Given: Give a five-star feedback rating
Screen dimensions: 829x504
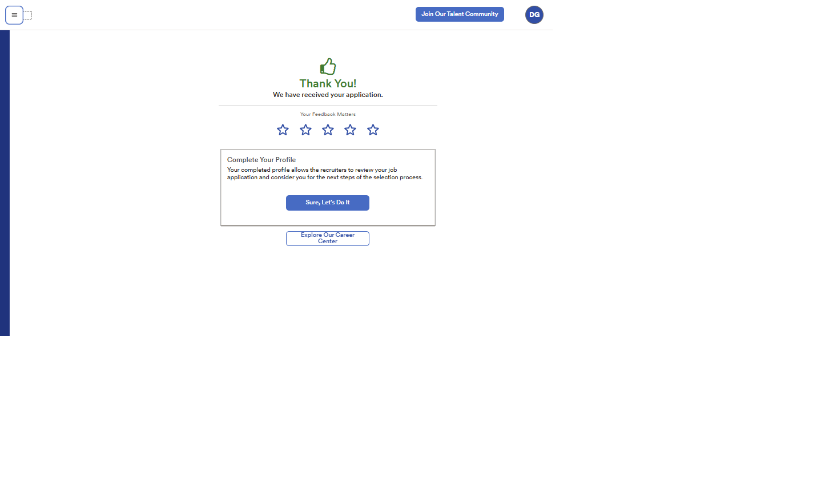Looking at the screenshot, I should point(373,130).
